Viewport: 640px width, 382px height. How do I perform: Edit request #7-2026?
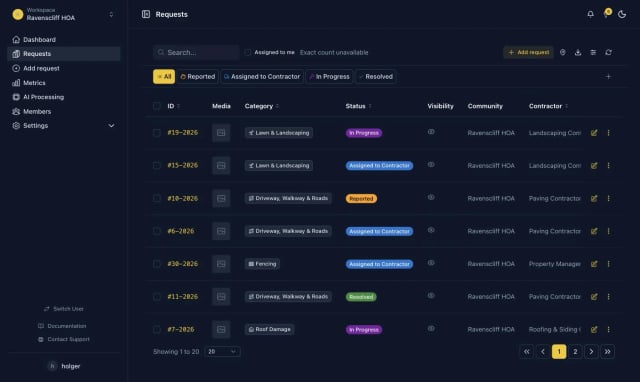(x=594, y=329)
